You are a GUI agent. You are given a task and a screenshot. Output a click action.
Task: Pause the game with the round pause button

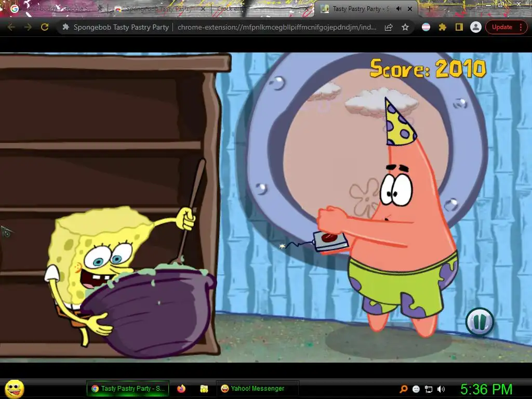480,322
